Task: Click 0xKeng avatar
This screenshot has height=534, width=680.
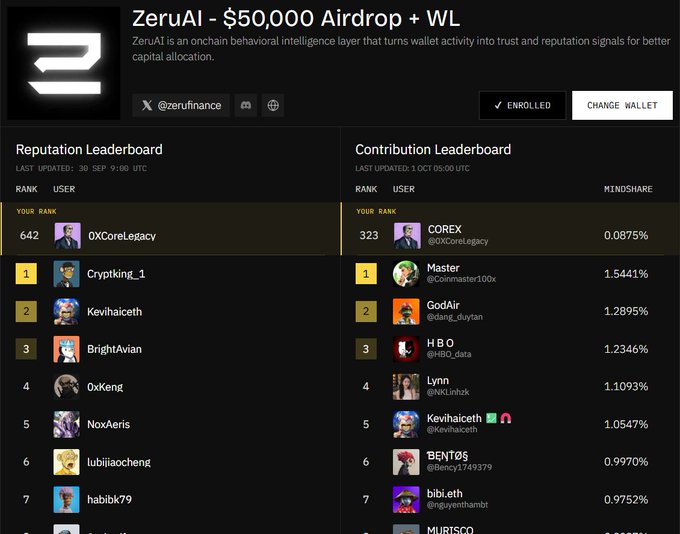Action: point(66,387)
